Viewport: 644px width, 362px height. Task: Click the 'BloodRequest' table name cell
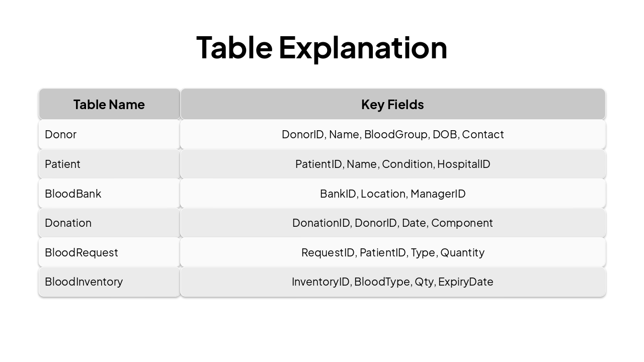(x=109, y=252)
